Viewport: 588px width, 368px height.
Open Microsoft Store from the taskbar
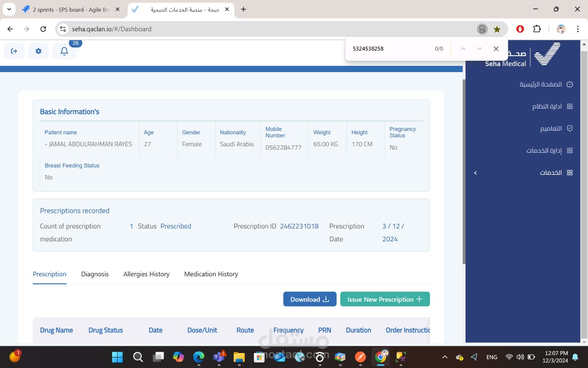(259, 357)
